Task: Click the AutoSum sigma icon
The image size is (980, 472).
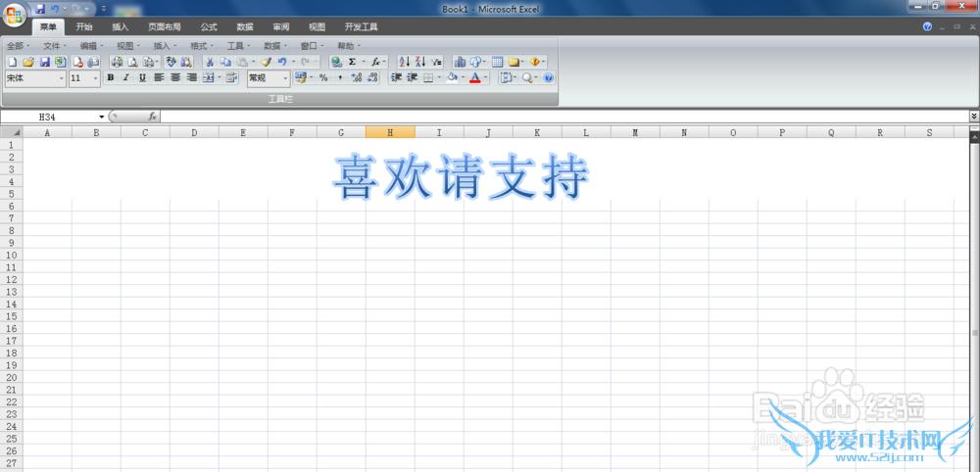Action: [x=352, y=62]
